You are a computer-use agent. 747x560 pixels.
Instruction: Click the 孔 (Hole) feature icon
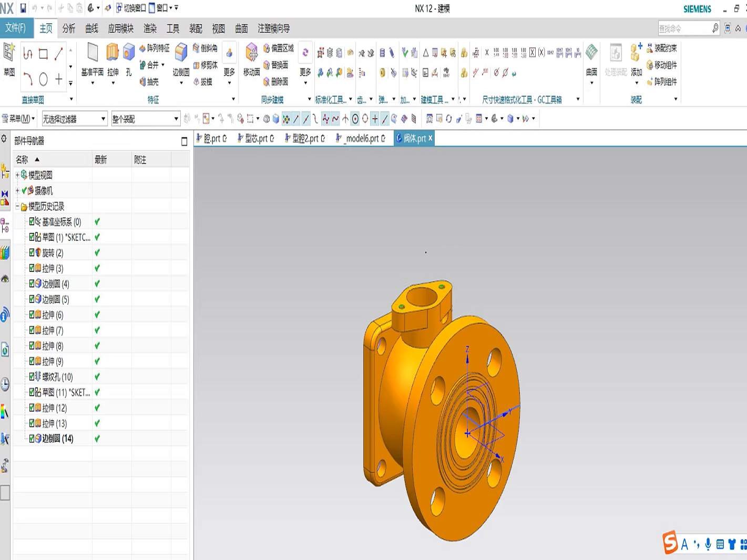pyautogui.click(x=128, y=53)
